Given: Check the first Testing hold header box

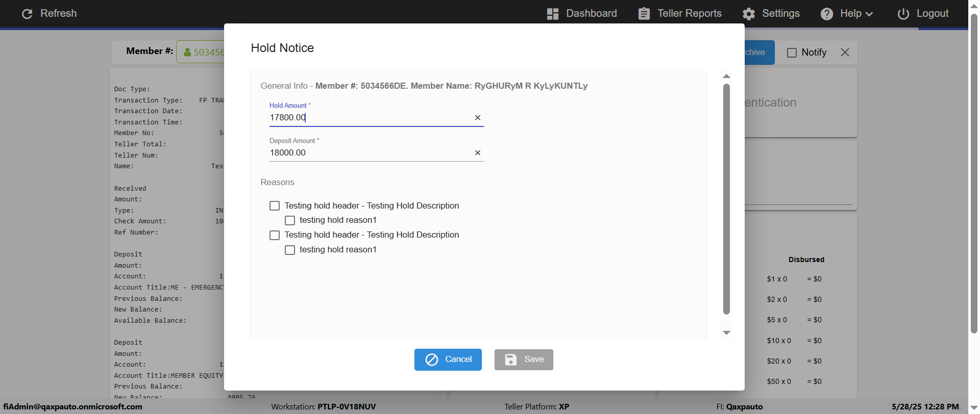Looking at the screenshot, I should [275, 206].
